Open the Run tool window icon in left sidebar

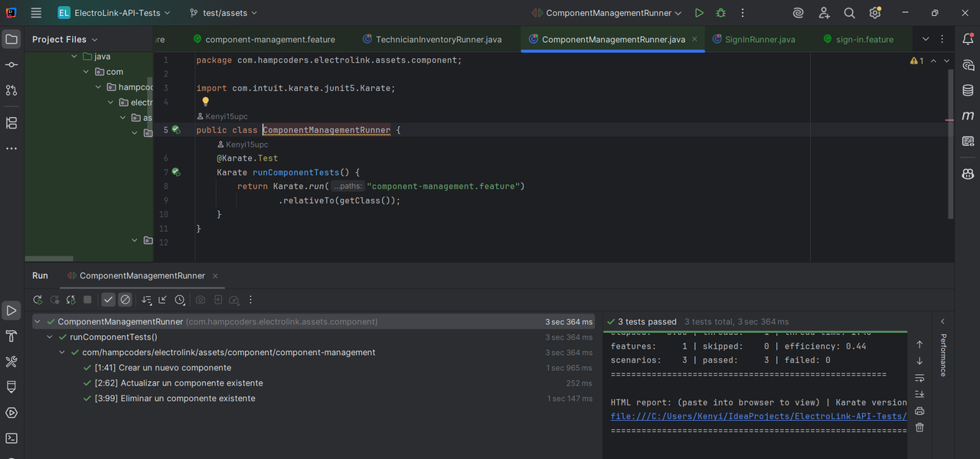(11, 311)
